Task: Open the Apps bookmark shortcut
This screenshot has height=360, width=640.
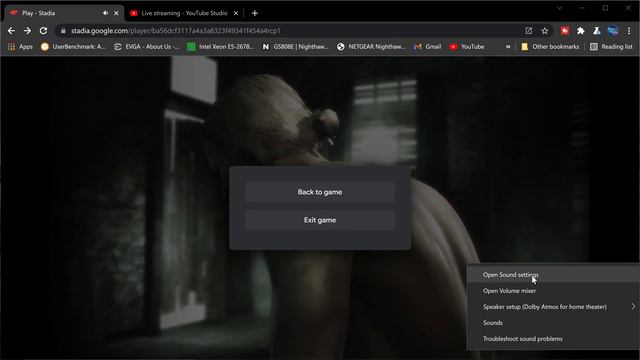Action: pyautogui.click(x=20, y=47)
